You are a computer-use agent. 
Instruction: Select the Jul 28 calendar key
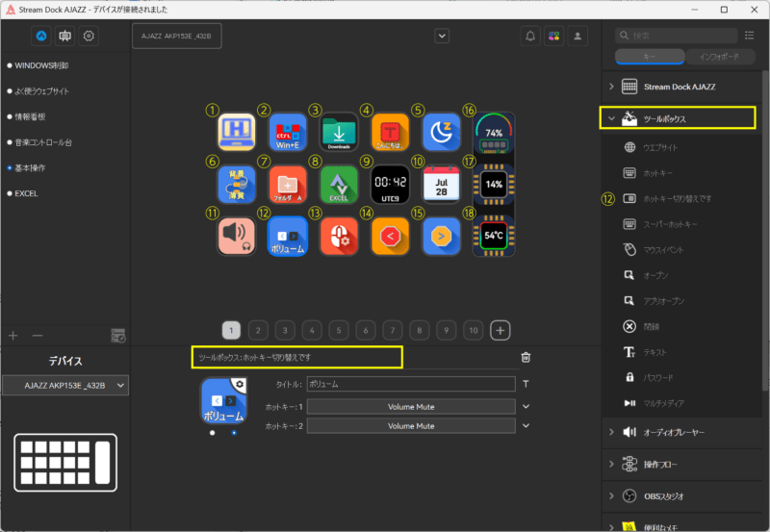click(442, 184)
